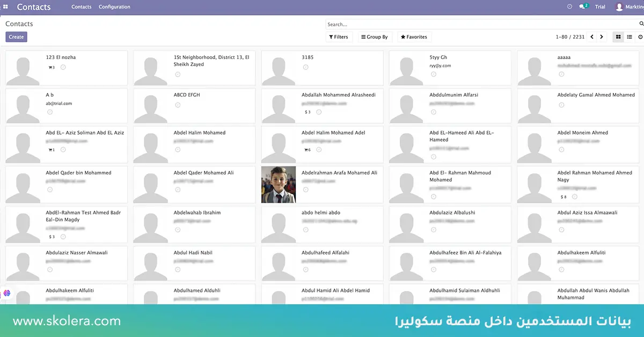
Task: Open the Group By dropdown
Action: click(375, 37)
